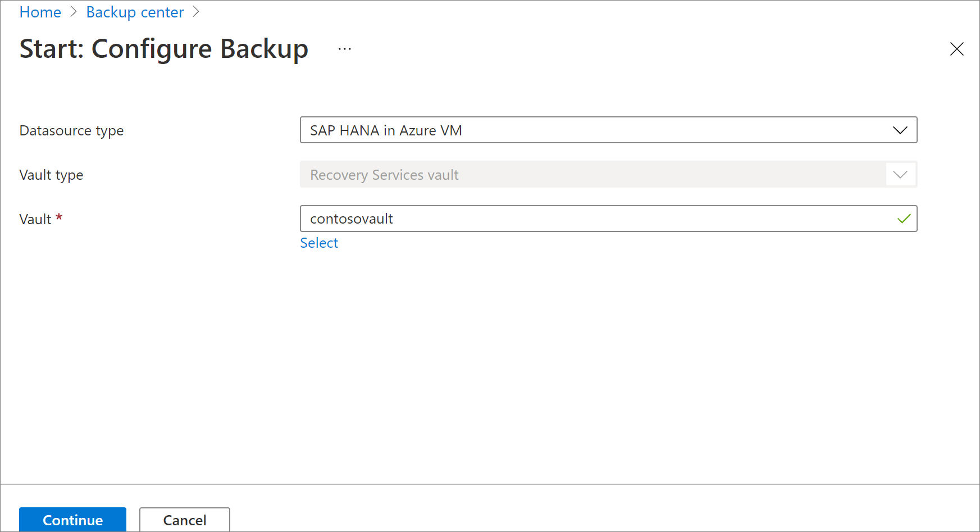Click the breadcrumb separator after Home
The width and height of the screenshot is (980, 532).
[74, 11]
